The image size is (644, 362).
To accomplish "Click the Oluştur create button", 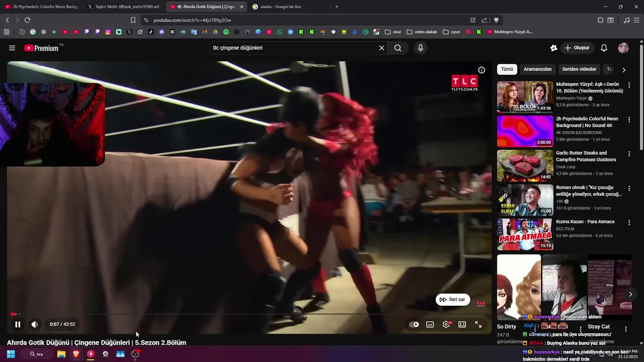I will pyautogui.click(x=577, y=48).
